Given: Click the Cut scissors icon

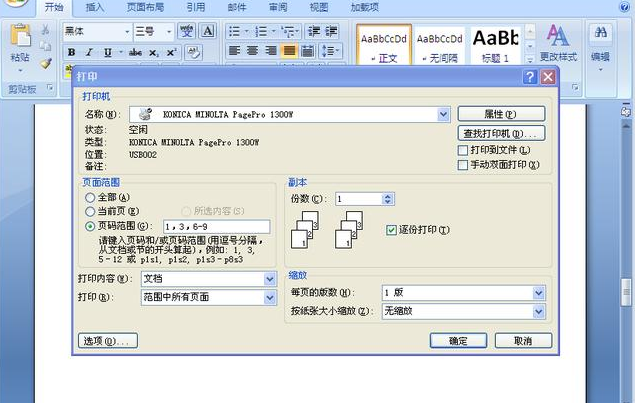Looking at the screenshot, I should 45,30.
